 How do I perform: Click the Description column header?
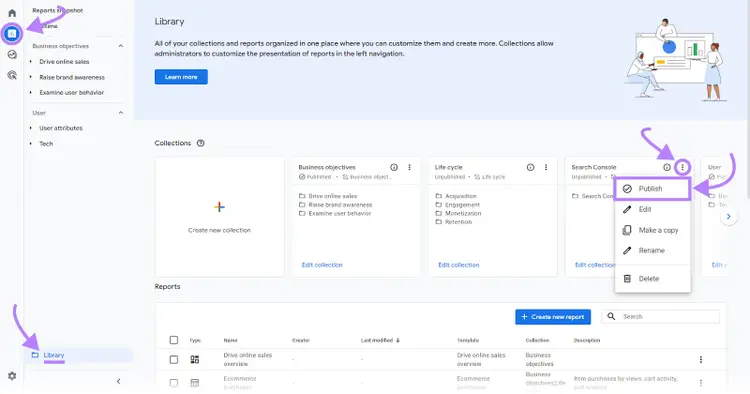click(587, 340)
